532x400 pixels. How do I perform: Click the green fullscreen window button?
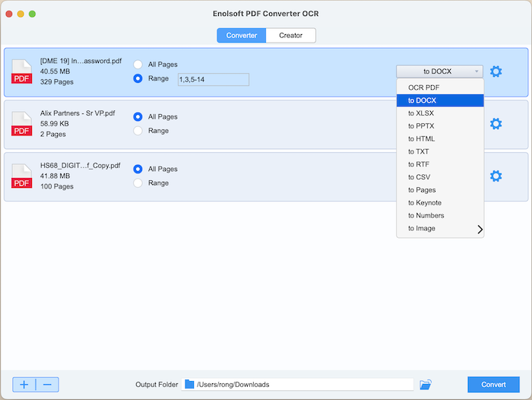pos(32,14)
